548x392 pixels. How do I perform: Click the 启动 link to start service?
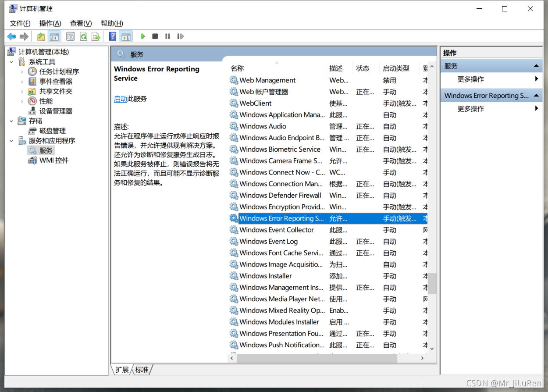pos(121,99)
